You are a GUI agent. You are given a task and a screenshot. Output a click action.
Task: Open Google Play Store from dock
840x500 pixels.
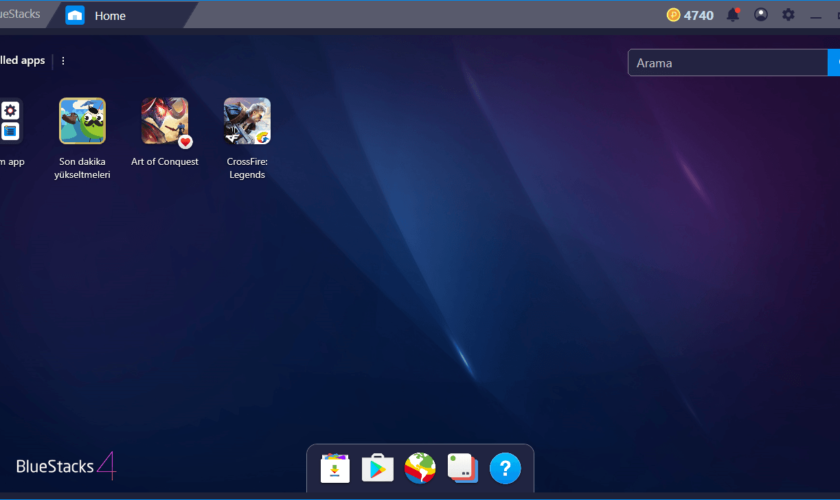[x=378, y=468]
